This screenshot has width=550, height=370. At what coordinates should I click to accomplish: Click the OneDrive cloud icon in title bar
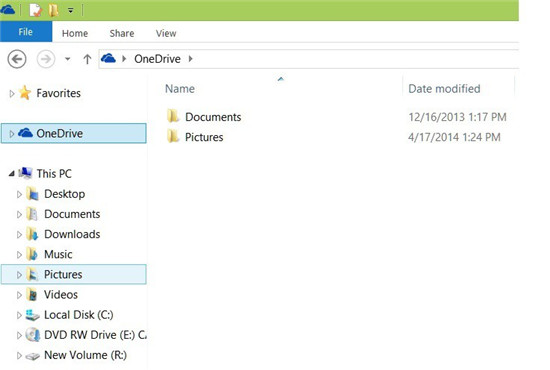[7, 10]
